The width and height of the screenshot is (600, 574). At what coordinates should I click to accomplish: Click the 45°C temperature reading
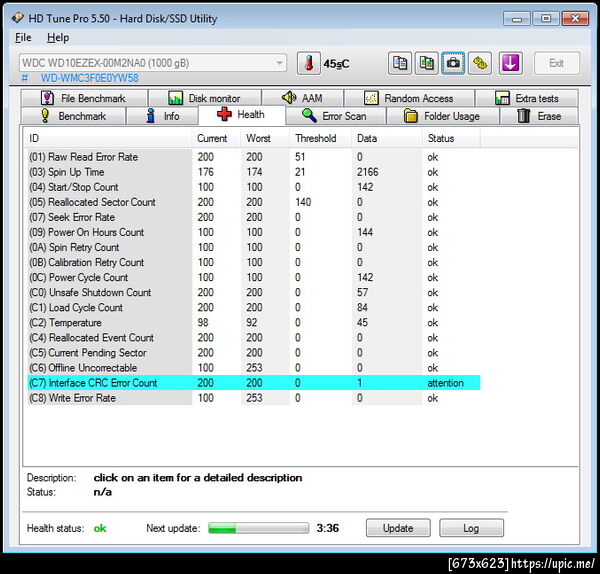click(336, 64)
